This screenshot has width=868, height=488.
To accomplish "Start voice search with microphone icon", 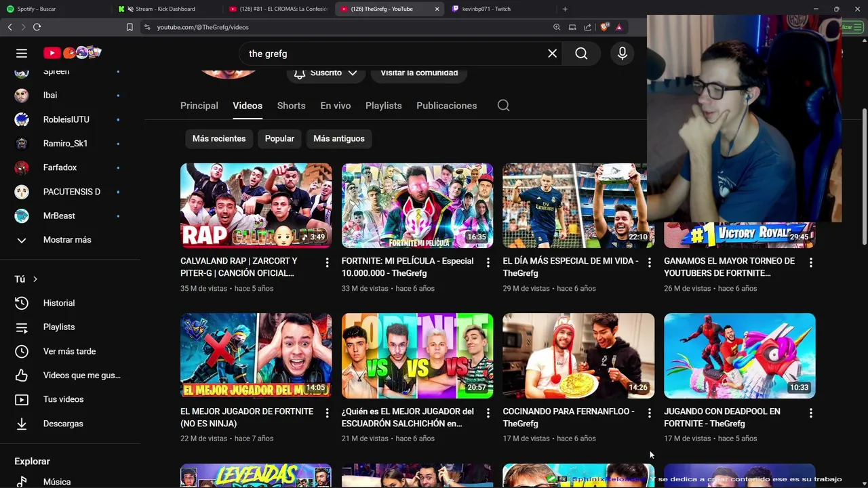I will coord(623,54).
